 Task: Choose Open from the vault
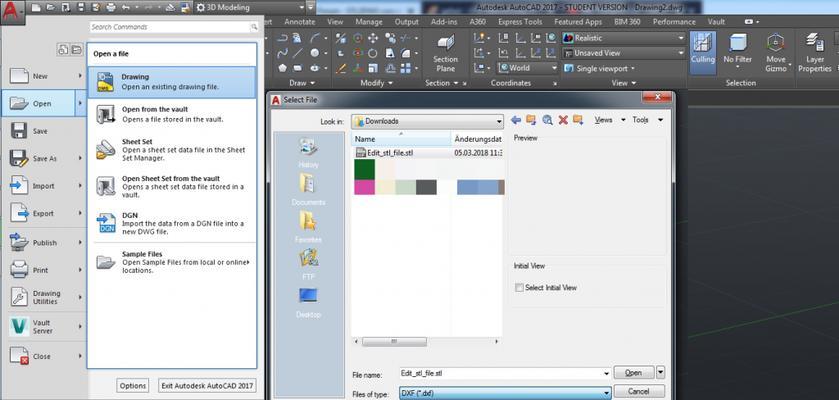tap(172, 114)
